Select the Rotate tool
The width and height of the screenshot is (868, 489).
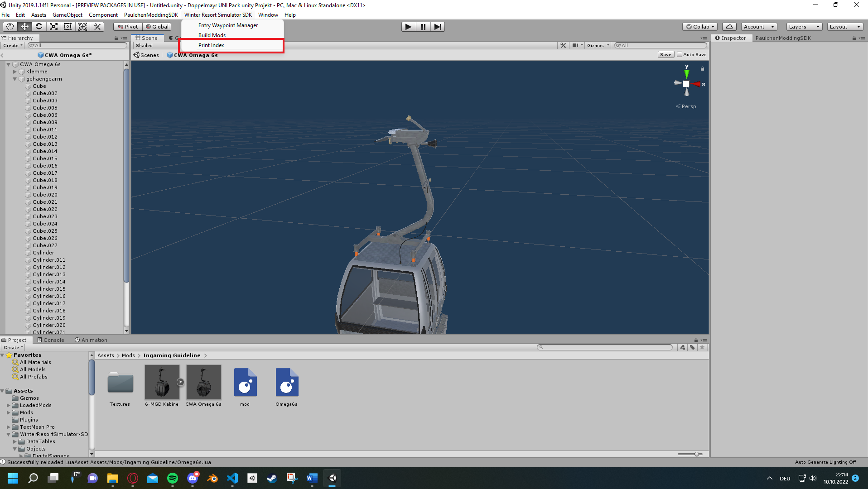click(39, 27)
